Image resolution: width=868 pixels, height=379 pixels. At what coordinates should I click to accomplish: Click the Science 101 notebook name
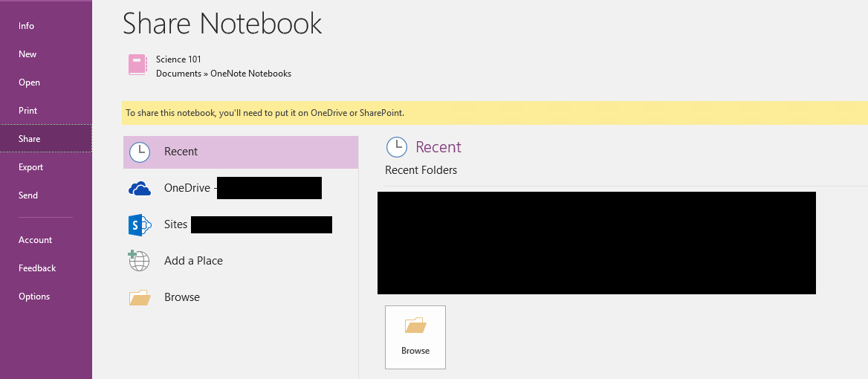[x=178, y=59]
